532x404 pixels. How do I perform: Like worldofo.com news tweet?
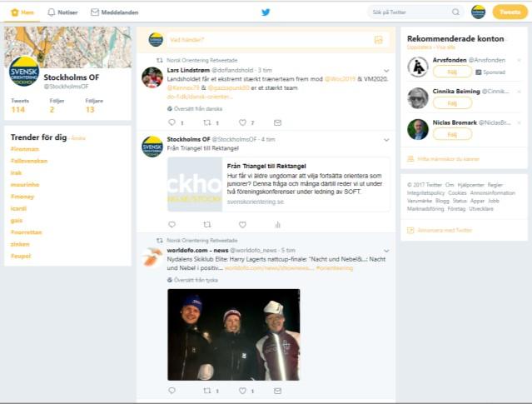[x=242, y=391]
